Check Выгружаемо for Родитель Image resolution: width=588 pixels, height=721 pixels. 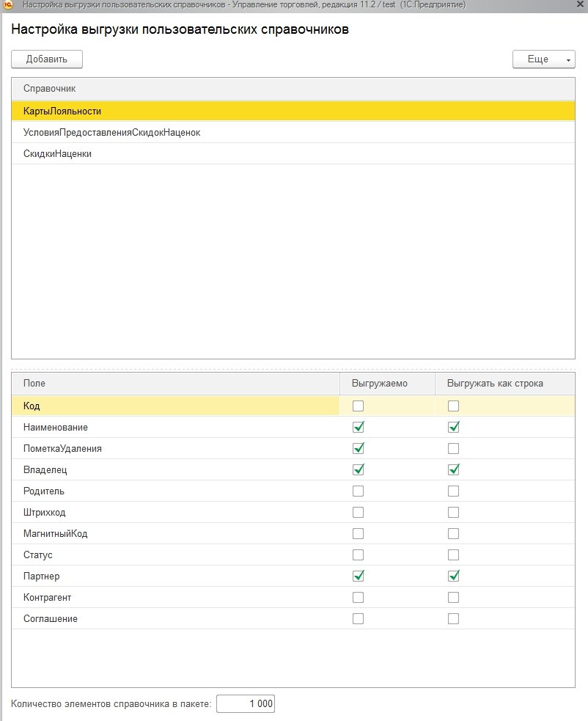coord(358,491)
